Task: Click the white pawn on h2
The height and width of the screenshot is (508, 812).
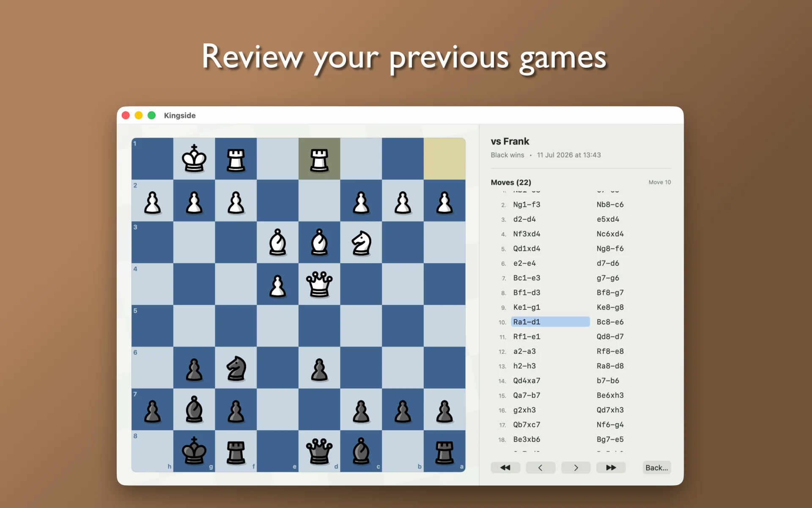Action: coord(152,202)
